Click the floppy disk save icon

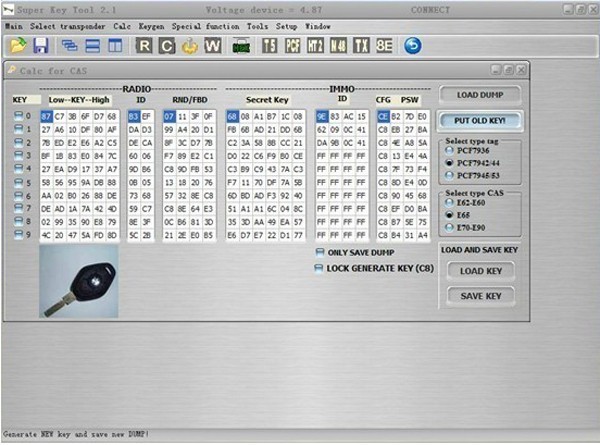(x=41, y=45)
